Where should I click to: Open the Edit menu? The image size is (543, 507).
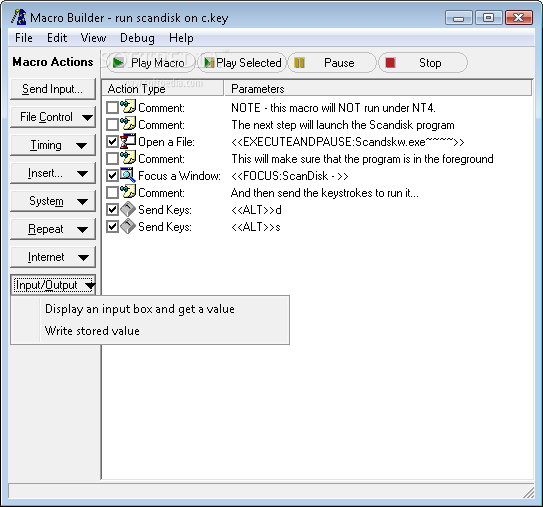(57, 38)
